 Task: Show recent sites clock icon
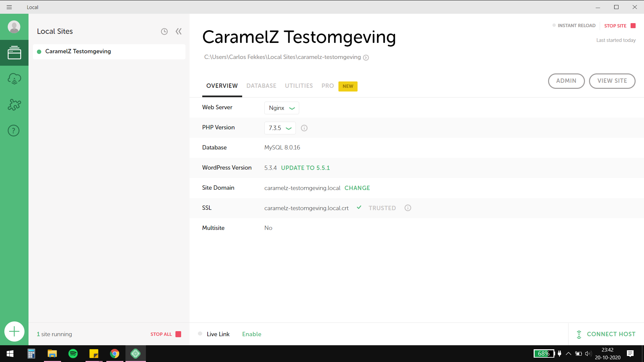click(x=164, y=32)
